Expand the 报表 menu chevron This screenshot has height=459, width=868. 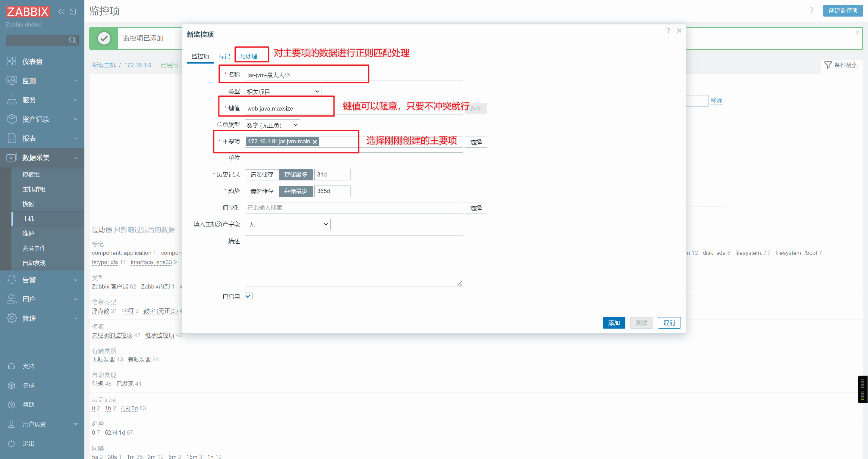point(76,138)
